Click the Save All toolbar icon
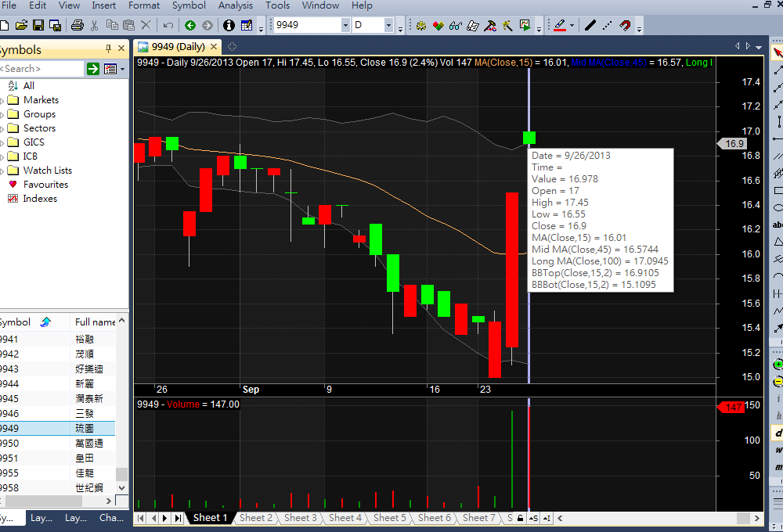Screen dimensions: 783x532 click(x=55, y=26)
